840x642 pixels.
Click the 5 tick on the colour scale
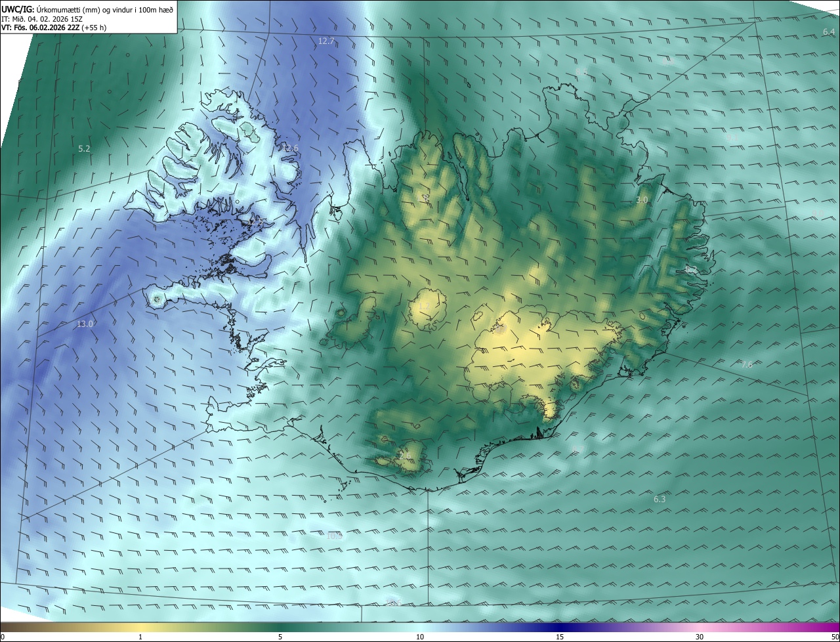[x=280, y=637]
